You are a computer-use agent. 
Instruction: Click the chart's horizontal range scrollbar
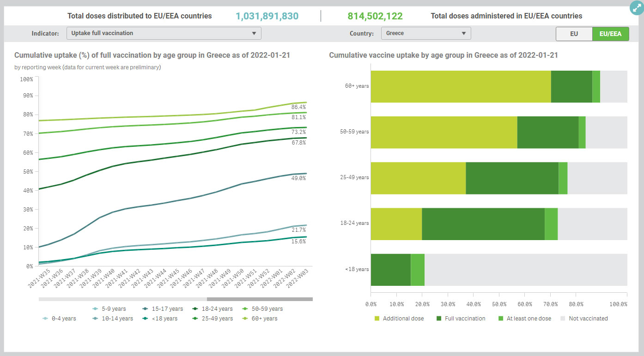coord(176,299)
